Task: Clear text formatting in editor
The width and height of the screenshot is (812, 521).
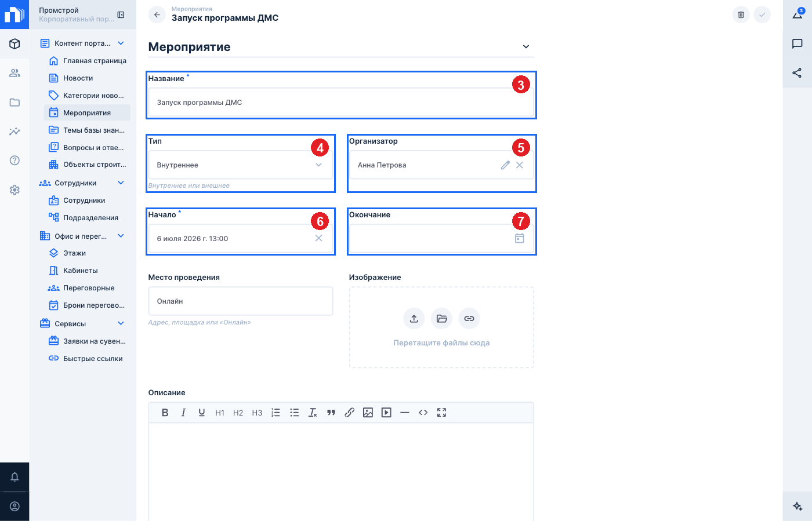Action: [313, 413]
